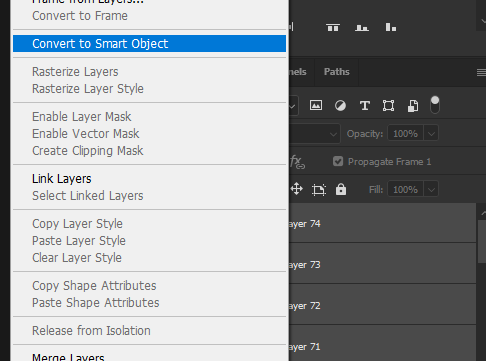Switch to the Paths tab
Screen dimensions: 486x361
coord(337,72)
